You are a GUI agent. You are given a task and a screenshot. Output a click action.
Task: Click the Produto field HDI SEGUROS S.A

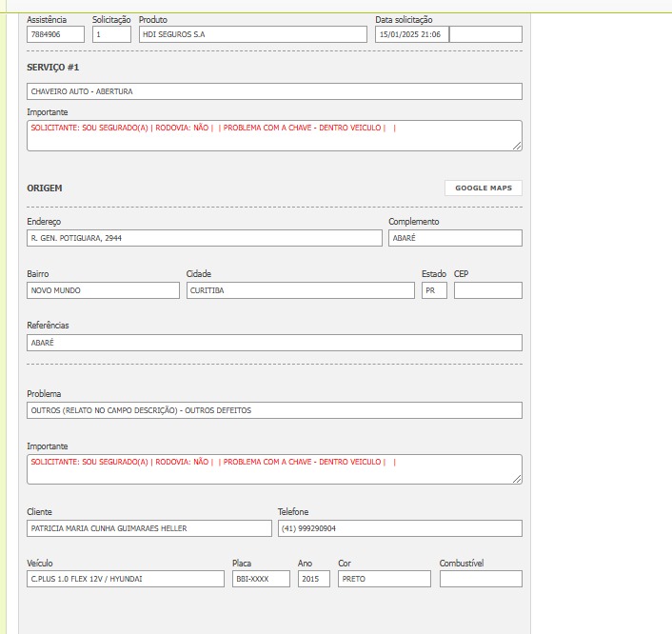[x=252, y=34]
